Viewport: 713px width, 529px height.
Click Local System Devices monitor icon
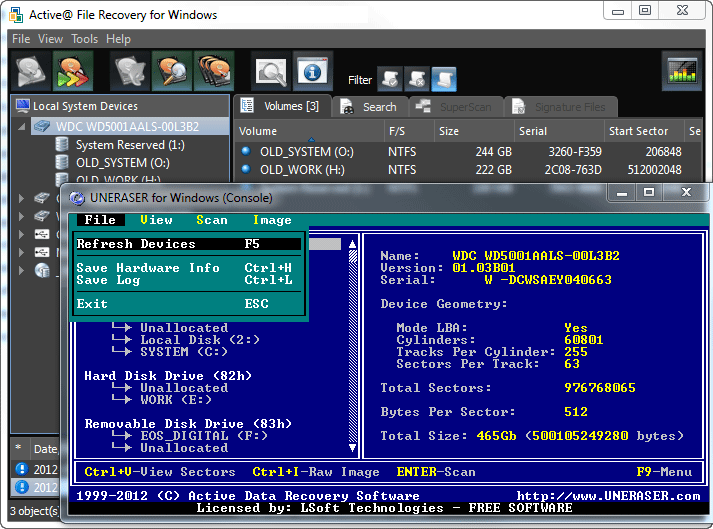tap(22, 106)
